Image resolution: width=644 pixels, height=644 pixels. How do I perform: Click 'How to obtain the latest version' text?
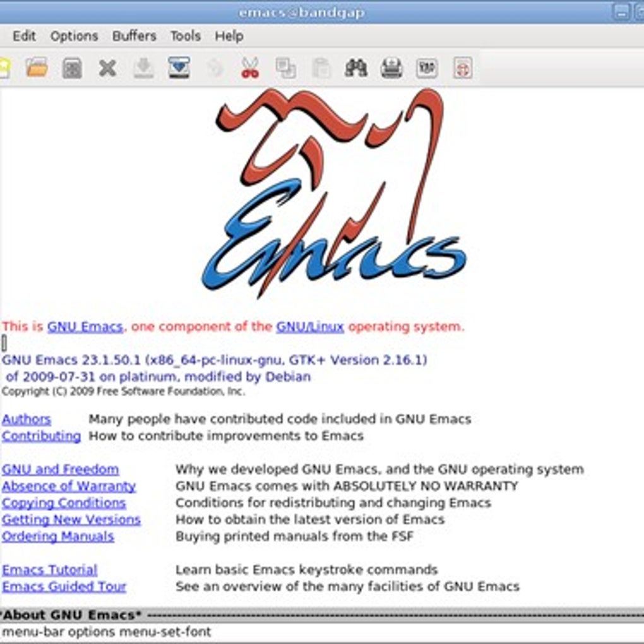coord(309,520)
